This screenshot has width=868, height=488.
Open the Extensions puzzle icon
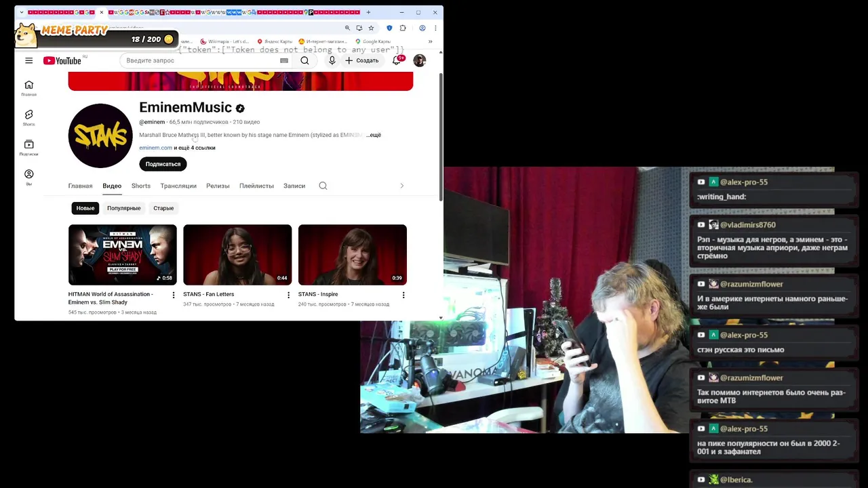[403, 28]
